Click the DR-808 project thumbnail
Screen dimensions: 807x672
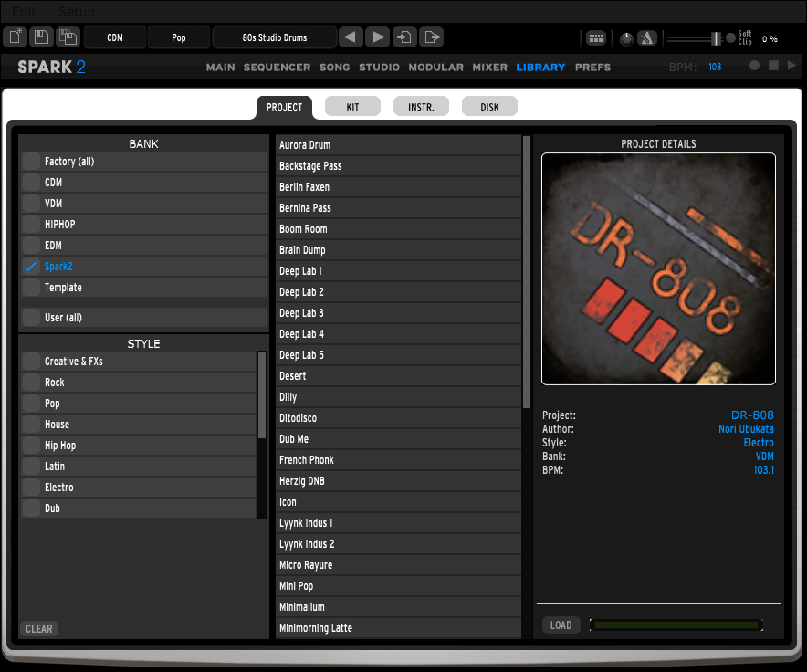pyautogui.click(x=658, y=268)
